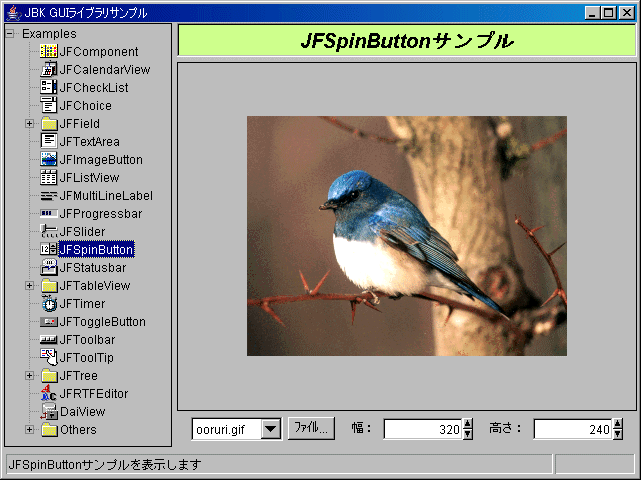The width and height of the screenshot is (641, 480).
Task: Click the width field showing 320
Action: coord(423,429)
